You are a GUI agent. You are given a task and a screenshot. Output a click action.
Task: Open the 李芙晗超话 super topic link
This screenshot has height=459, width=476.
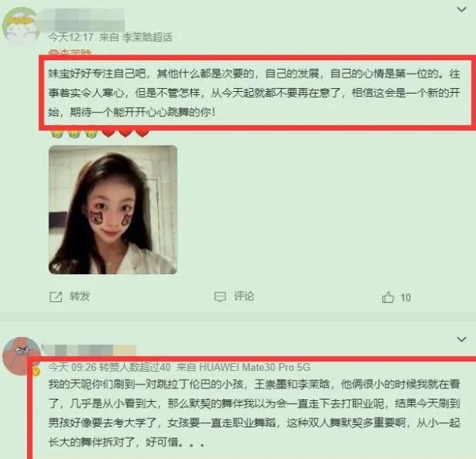pyautogui.click(x=148, y=37)
